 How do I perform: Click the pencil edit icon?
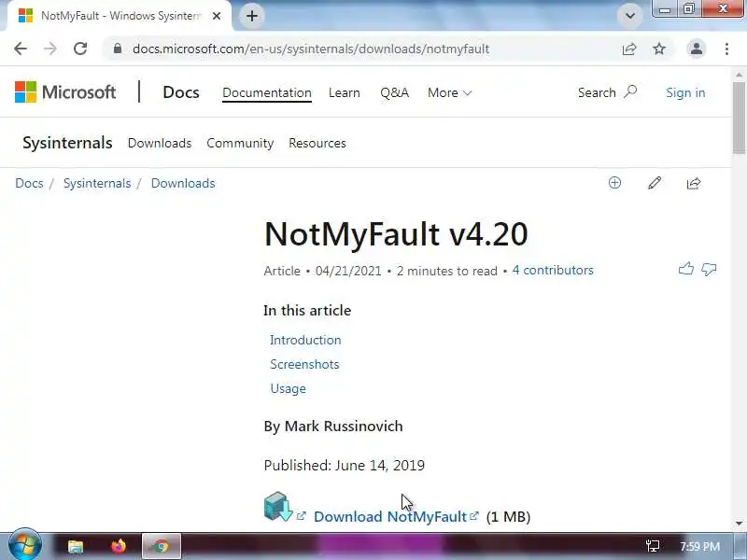coord(655,183)
